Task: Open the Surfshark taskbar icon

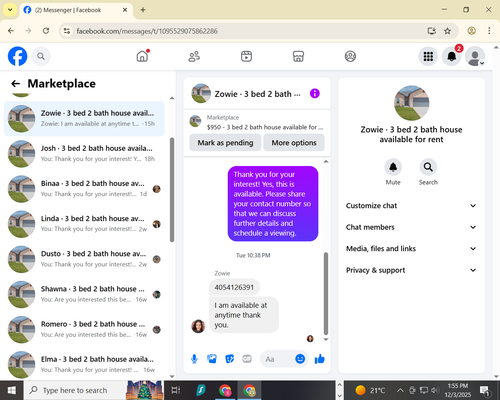Action: tap(201, 390)
